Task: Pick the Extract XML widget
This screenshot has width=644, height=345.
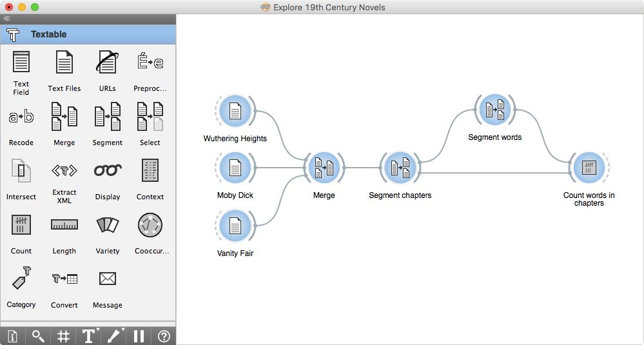Action: click(64, 172)
